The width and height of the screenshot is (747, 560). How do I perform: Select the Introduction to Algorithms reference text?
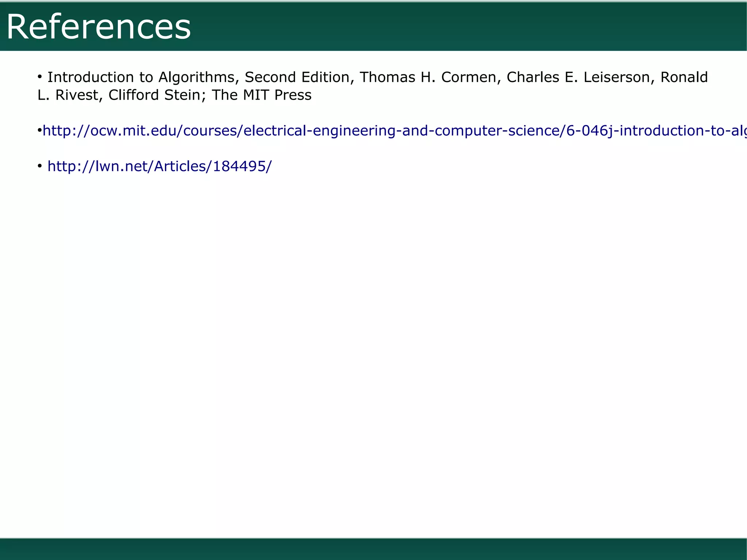coord(372,86)
